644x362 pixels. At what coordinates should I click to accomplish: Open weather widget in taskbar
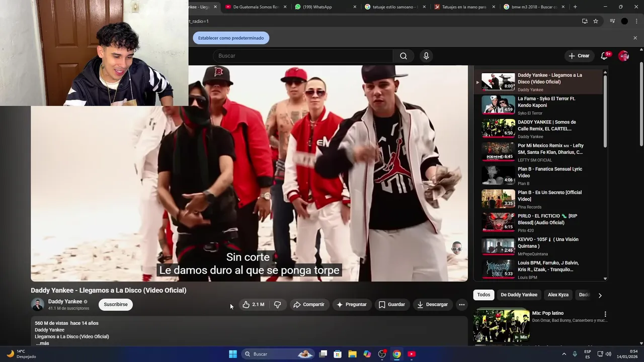pyautogui.click(x=21, y=354)
